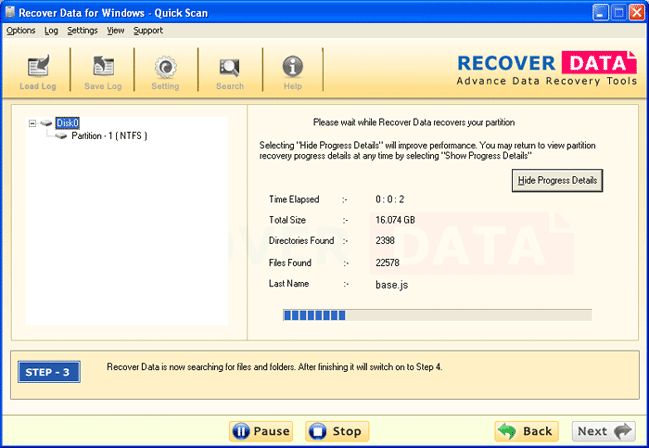Image resolution: width=649 pixels, height=448 pixels.
Task: Click the Load Log toolbar icon
Action: coord(38,67)
